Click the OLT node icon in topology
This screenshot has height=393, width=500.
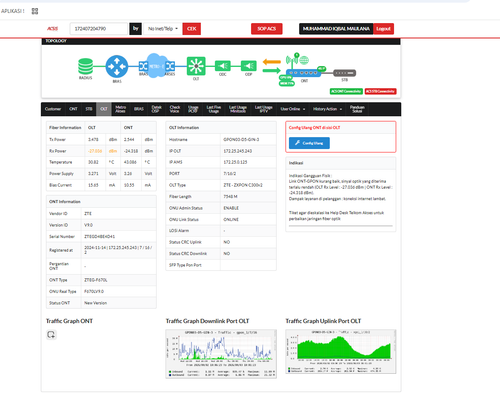click(x=196, y=66)
